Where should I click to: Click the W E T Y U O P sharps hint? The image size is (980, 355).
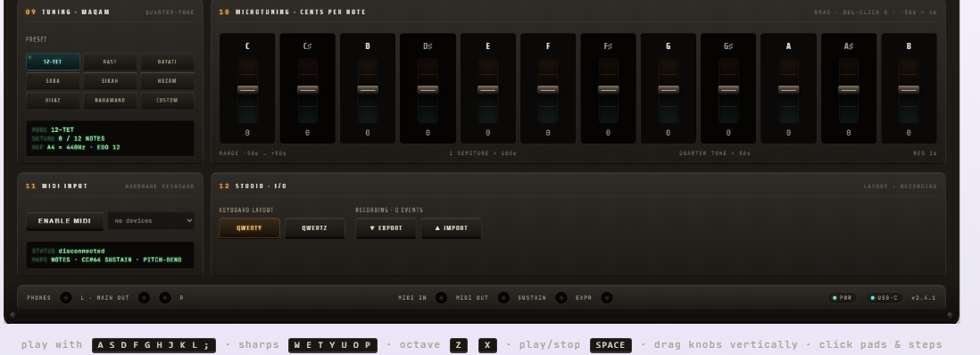click(x=333, y=345)
